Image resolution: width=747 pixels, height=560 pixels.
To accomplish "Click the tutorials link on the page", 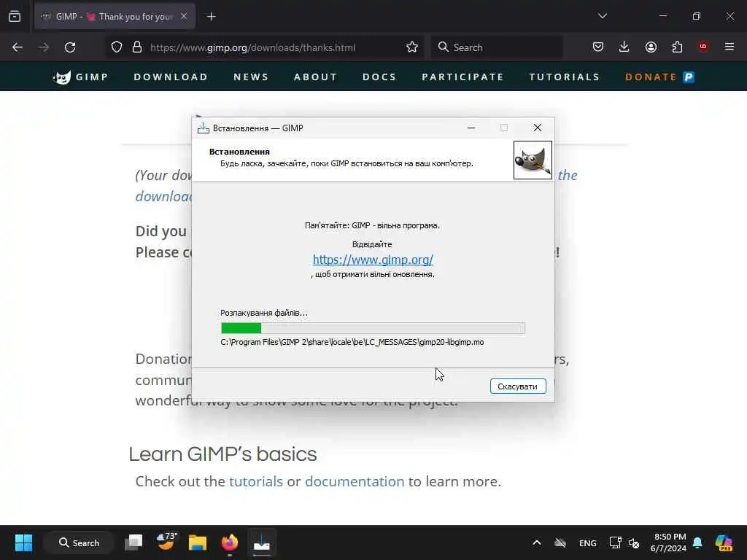I will click(x=256, y=481).
